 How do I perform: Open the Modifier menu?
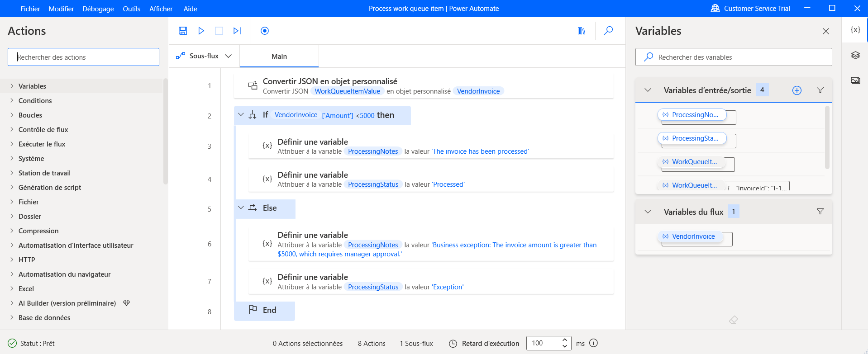point(61,9)
